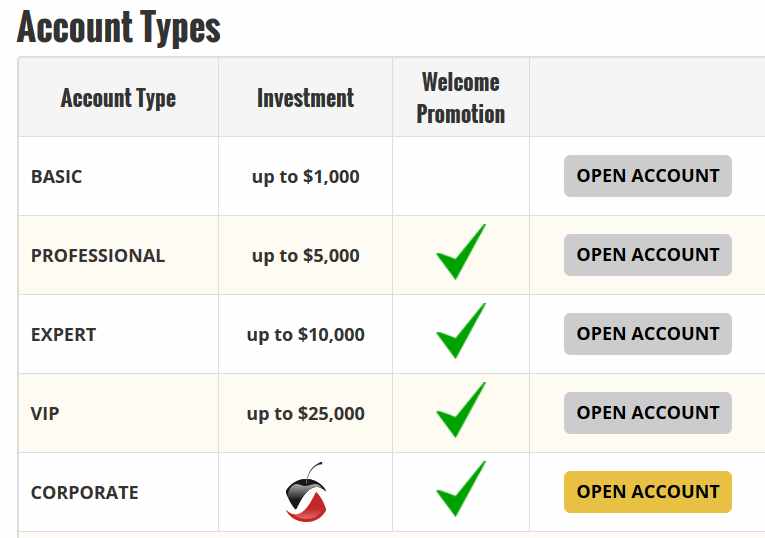
Task: Click the CORPORATE account type label
Action: [84, 493]
